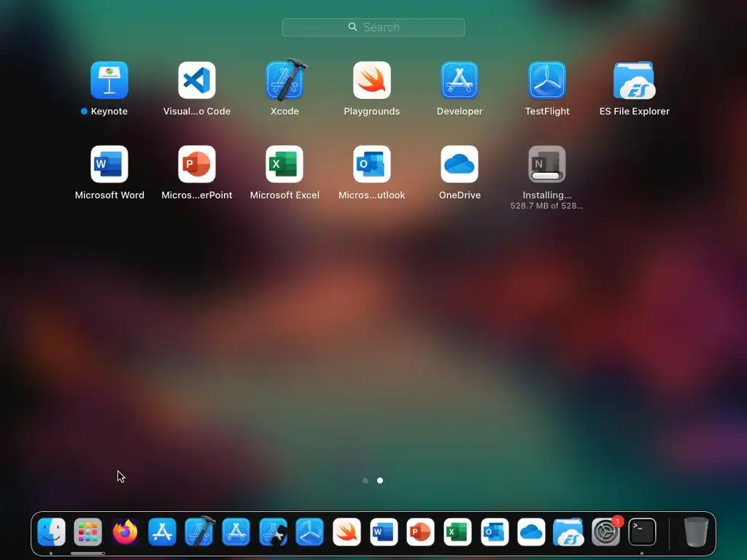Viewport: 747px width, 560px height.
Task: Open the Simulator icon in the Dock
Action: click(x=273, y=532)
